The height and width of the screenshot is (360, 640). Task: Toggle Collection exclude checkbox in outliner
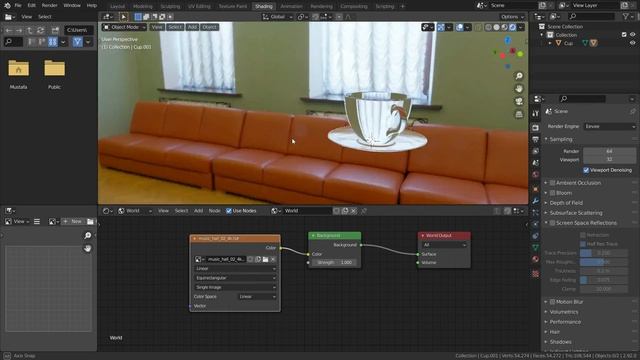coord(624,35)
